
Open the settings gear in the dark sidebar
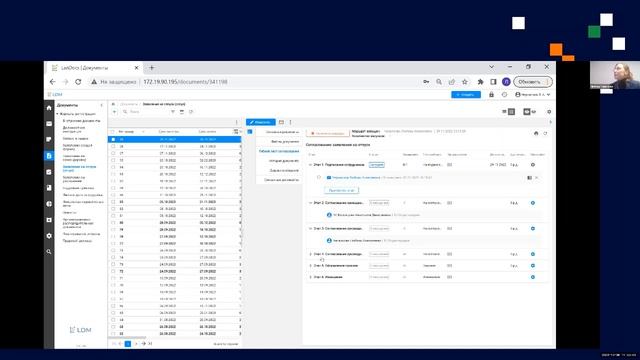tap(49, 236)
